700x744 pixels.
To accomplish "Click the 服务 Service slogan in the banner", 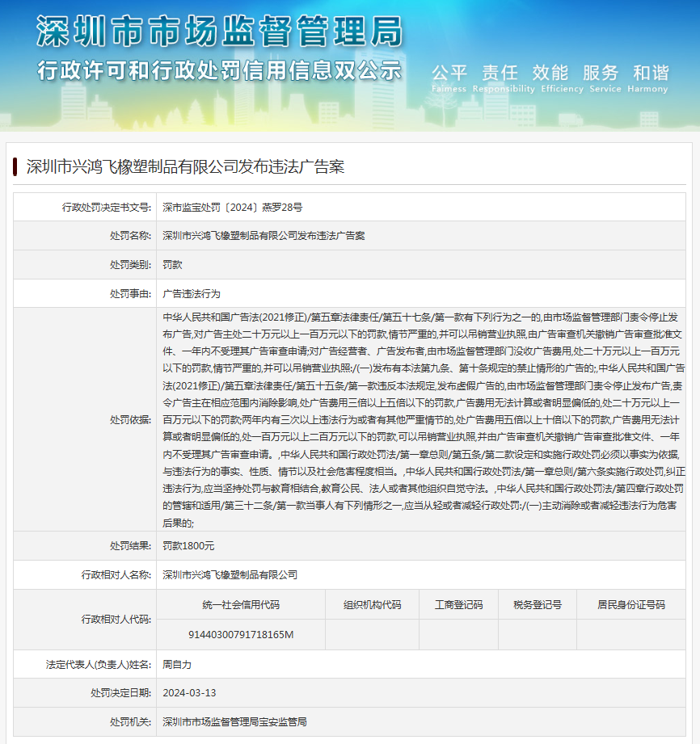I will (x=605, y=78).
